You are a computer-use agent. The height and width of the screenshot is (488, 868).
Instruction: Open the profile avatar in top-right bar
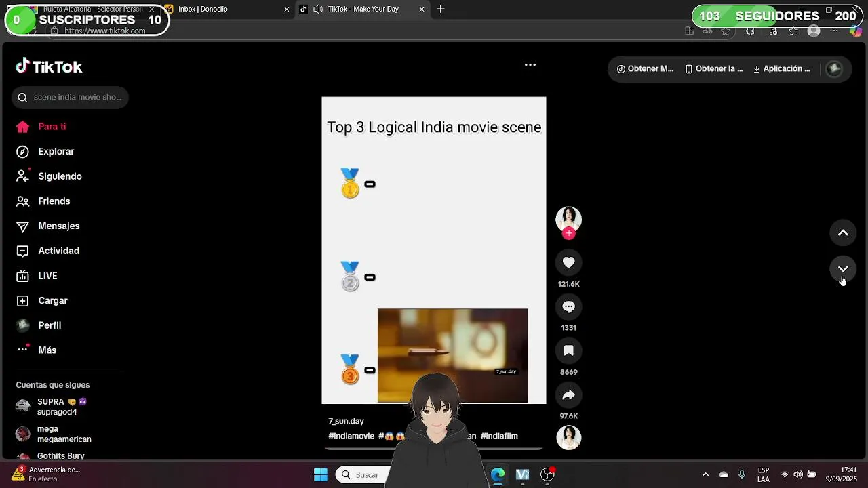[x=835, y=68]
